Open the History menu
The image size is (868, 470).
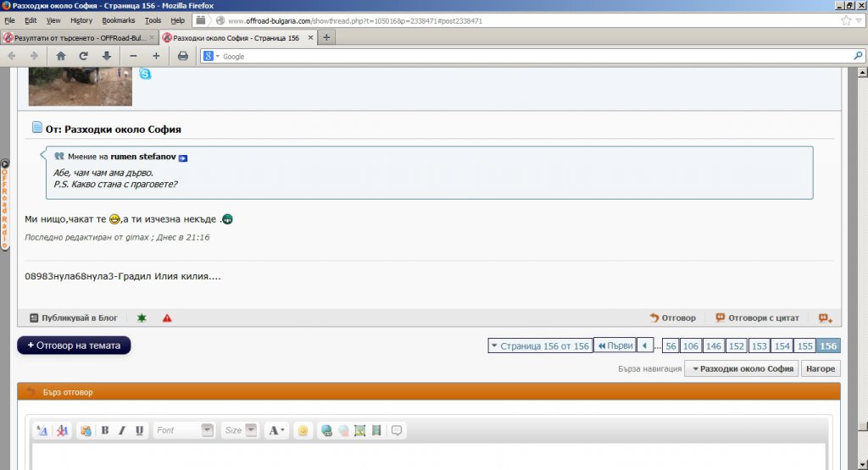coord(81,20)
